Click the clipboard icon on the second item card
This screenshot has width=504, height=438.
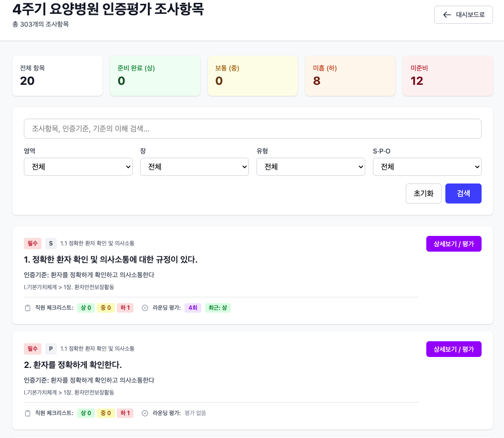[x=27, y=413]
